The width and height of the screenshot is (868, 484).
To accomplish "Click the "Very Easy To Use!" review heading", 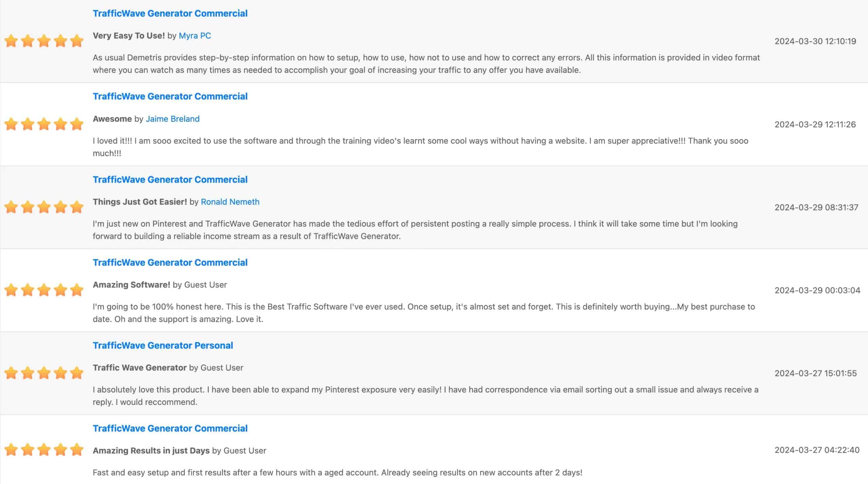I will coord(129,36).
